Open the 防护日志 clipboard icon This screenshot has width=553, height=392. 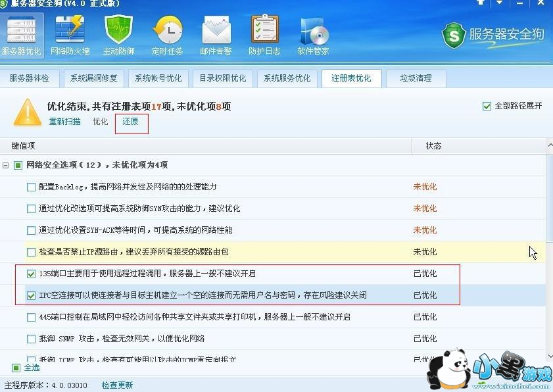coord(264,35)
